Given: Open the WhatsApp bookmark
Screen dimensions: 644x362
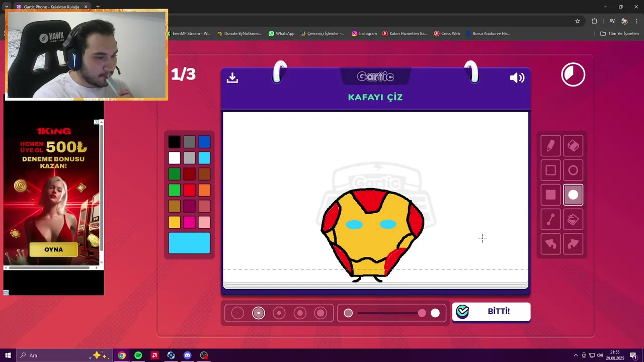Looking at the screenshot, I should (281, 33).
